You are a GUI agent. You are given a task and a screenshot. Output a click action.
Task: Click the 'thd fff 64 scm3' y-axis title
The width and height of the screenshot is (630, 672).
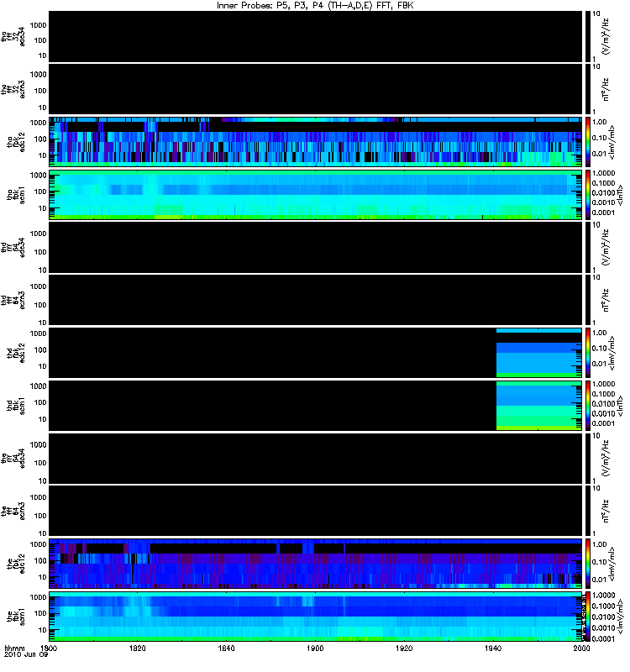click(13, 301)
